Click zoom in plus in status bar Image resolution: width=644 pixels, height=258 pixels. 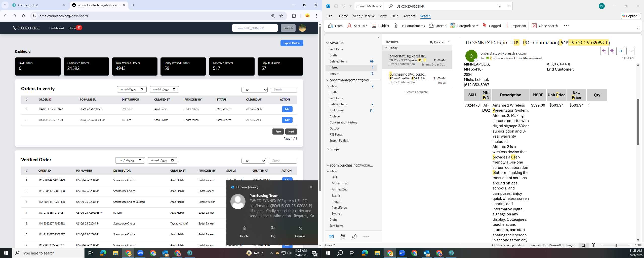coord(631,245)
